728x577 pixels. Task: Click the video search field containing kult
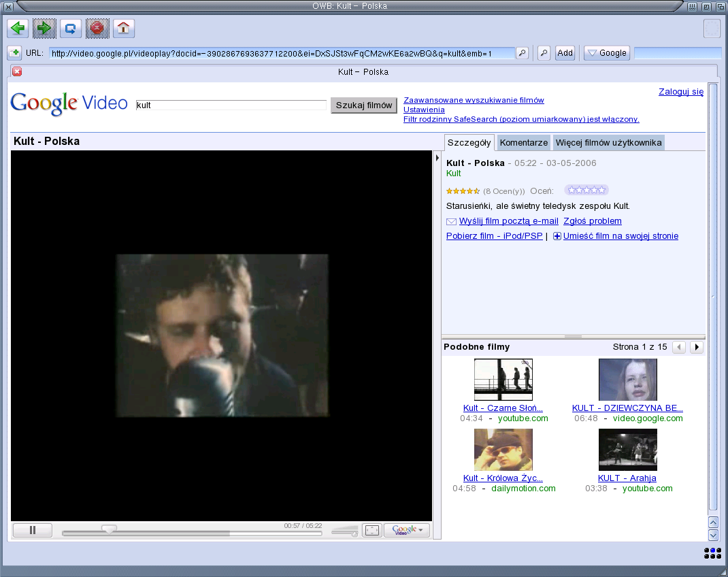tap(231, 105)
